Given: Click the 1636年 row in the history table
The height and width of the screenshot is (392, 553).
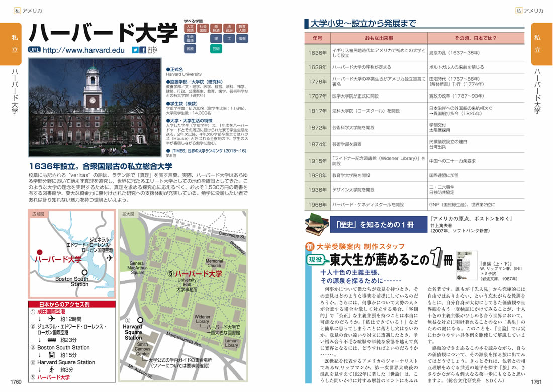Looking at the screenshot, I should coord(414,53).
